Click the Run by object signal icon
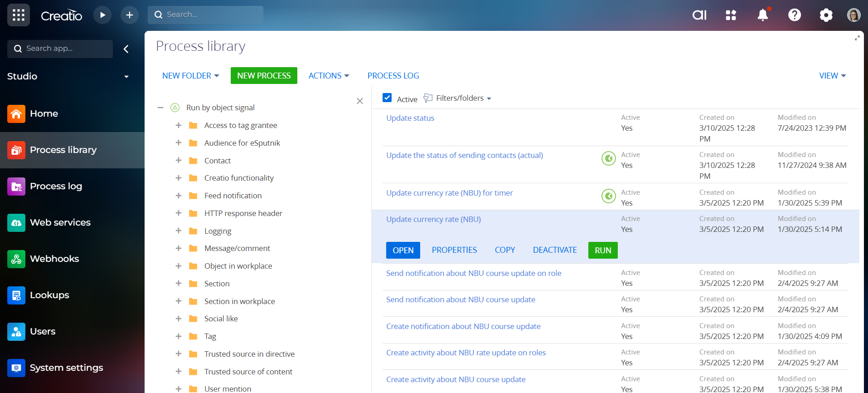The height and width of the screenshot is (393, 868). [175, 108]
